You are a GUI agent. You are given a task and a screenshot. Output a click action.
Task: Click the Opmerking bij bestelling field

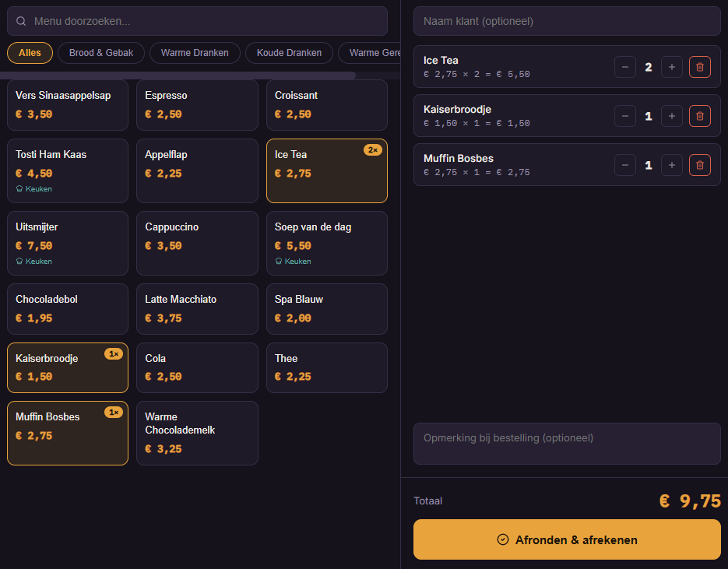[567, 444]
